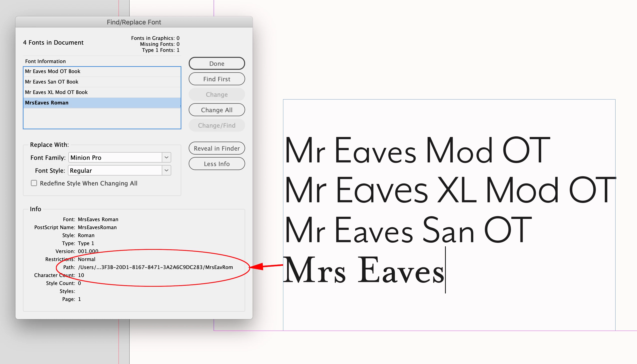
Task: Click the Mr Eaves San OT text
Action: 408,230
